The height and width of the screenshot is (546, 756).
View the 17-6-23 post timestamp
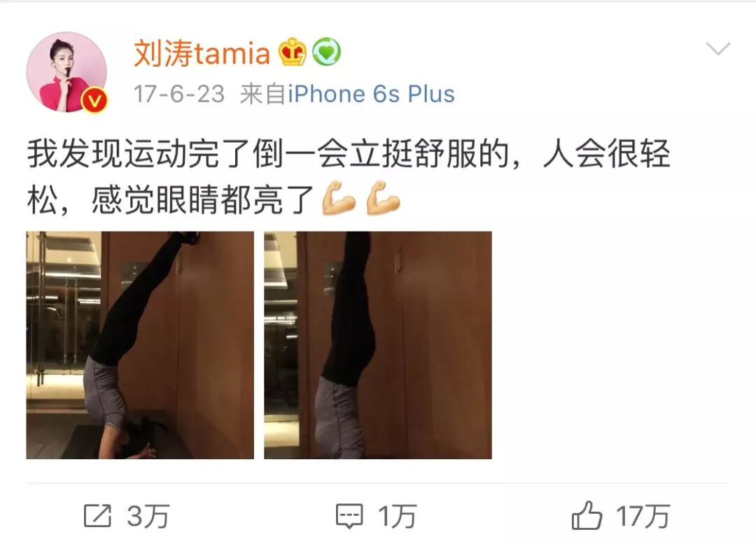pyautogui.click(x=179, y=94)
